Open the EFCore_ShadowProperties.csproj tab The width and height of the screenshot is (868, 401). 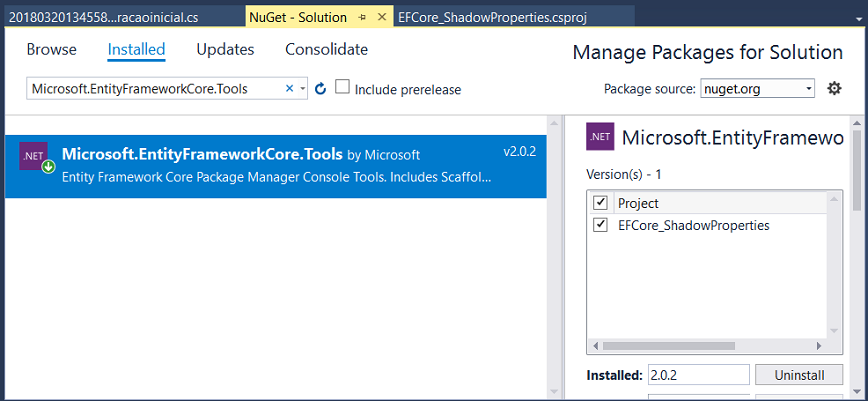click(514, 17)
